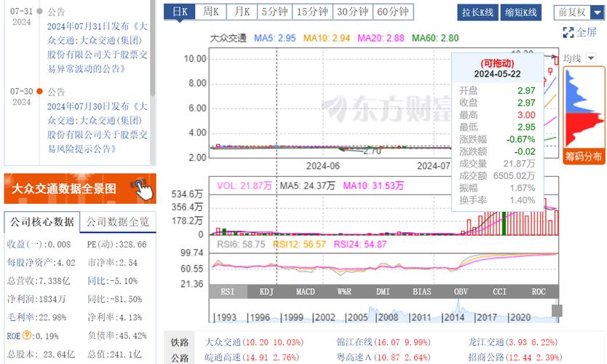Switch to the 月K tab
Screen dimensions: 607x364
point(242,12)
